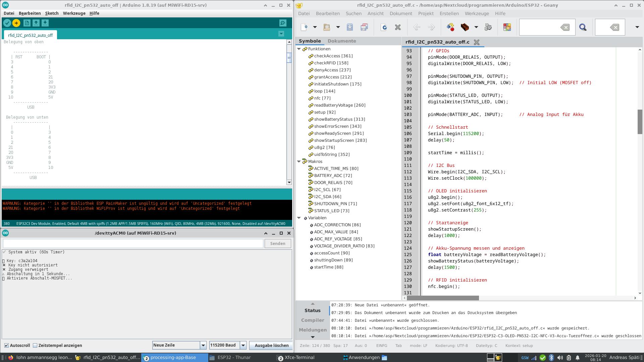Collapse the Funktionen tree node

tap(299, 49)
